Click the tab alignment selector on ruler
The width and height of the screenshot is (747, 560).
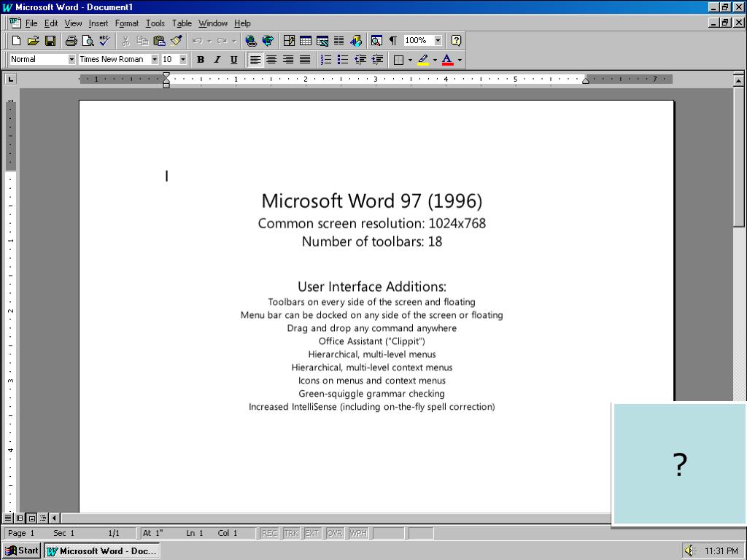click(x=10, y=79)
